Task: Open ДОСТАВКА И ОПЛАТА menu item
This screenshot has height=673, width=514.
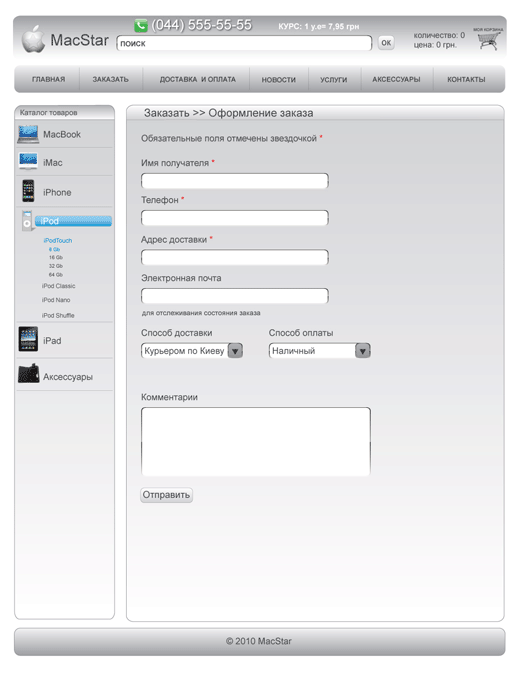Action: pyautogui.click(x=198, y=79)
